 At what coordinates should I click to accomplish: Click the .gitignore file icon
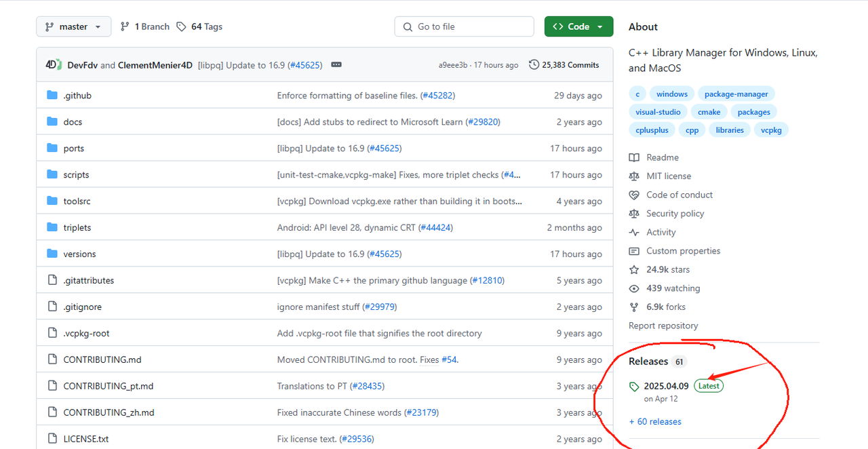point(52,307)
